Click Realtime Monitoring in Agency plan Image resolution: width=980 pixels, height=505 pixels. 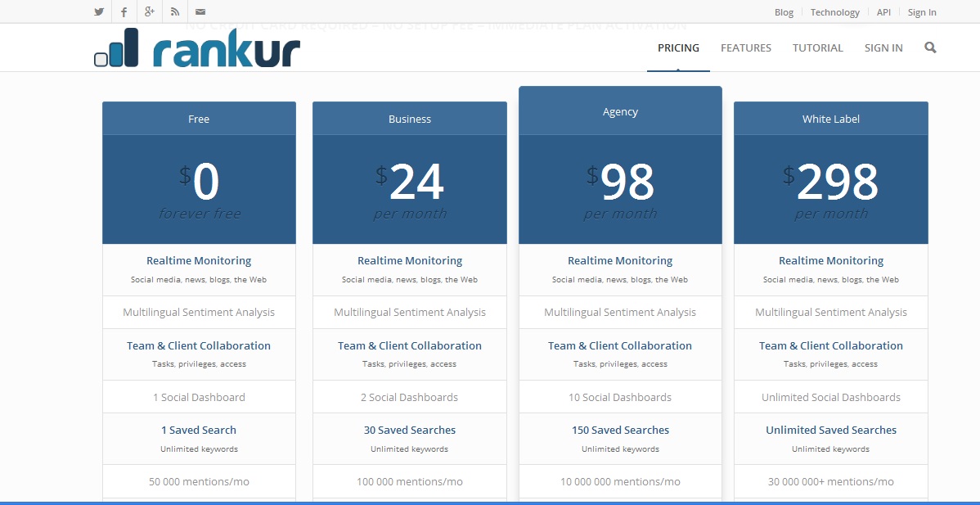tap(620, 260)
